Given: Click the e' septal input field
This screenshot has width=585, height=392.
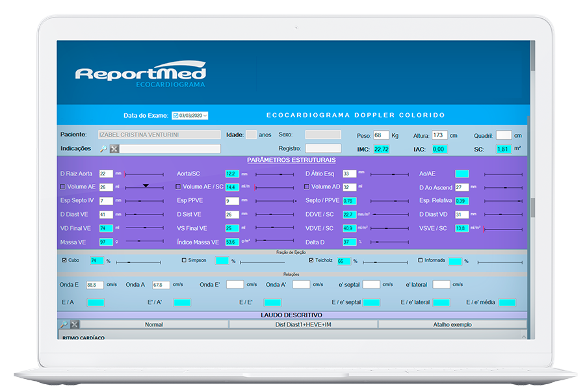Looking at the screenshot, I should tap(371, 285).
